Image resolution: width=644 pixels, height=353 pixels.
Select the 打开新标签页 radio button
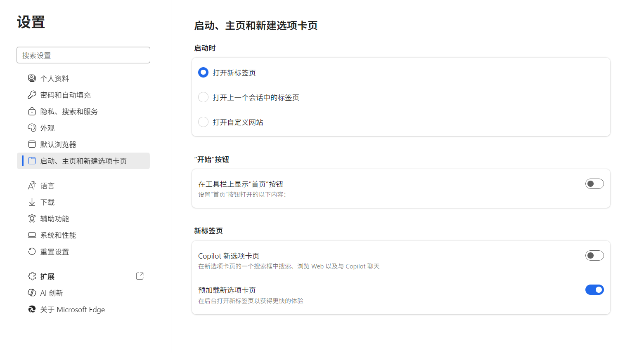pyautogui.click(x=203, y=72)
